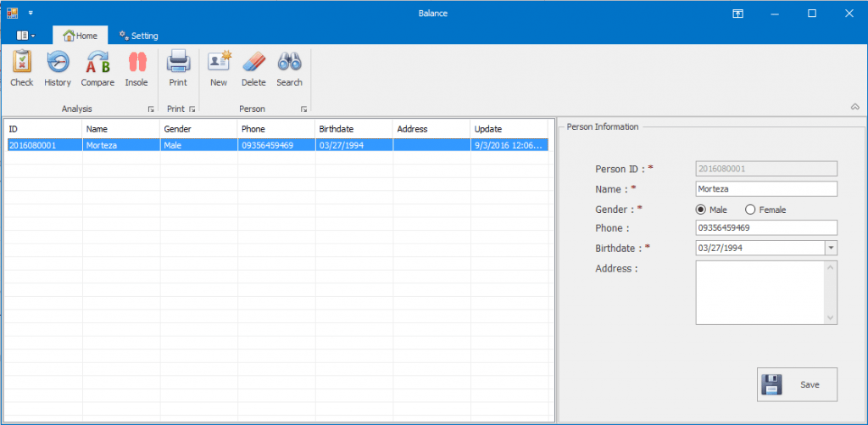Open the Birthdate dropdown calendar
This screenshot has height=425, width=868.
pos(831,248)
